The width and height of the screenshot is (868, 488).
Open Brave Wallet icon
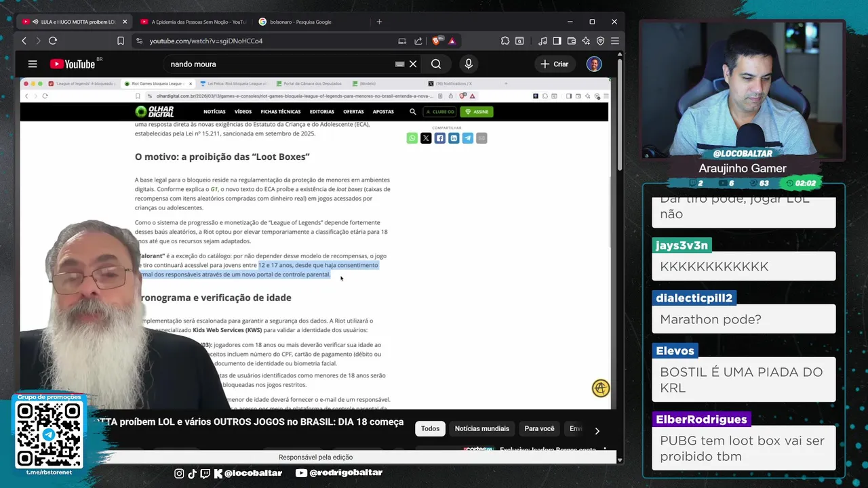tap(572, 41)
